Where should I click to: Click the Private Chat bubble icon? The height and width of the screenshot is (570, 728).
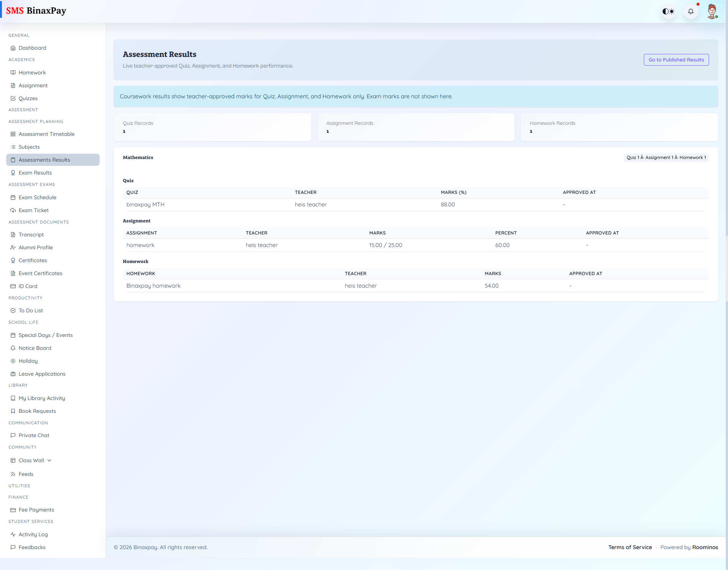(x=13, y=435)
